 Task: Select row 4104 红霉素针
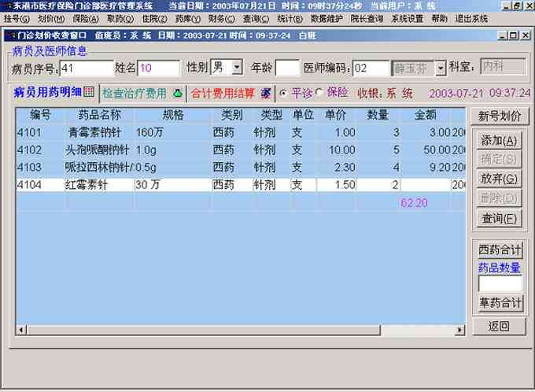click(x=241, y=185)
